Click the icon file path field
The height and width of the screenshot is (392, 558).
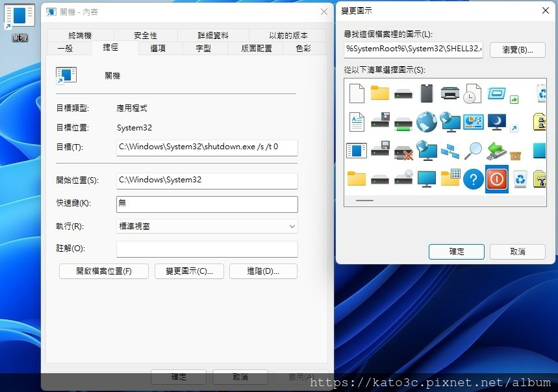pos(413,50)
